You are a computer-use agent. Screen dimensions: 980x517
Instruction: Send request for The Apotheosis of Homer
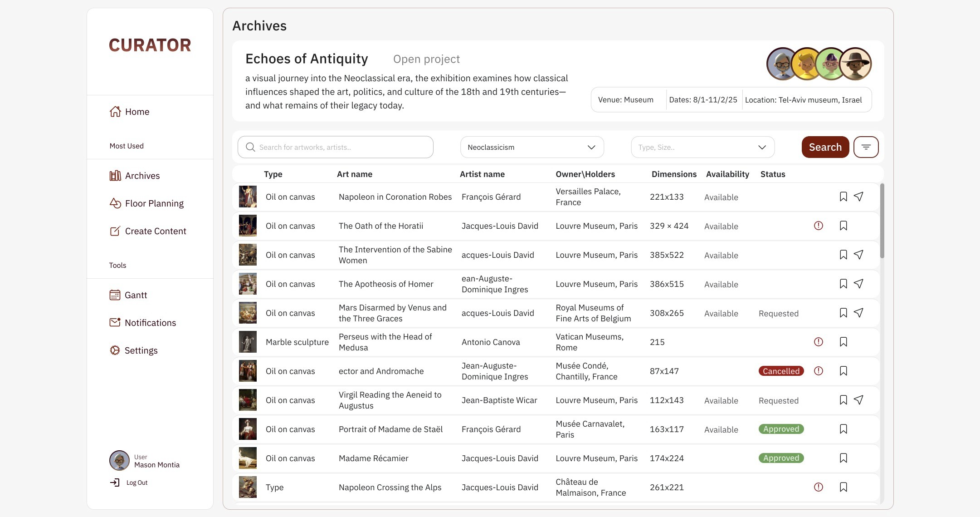click(x=858, y=284)
